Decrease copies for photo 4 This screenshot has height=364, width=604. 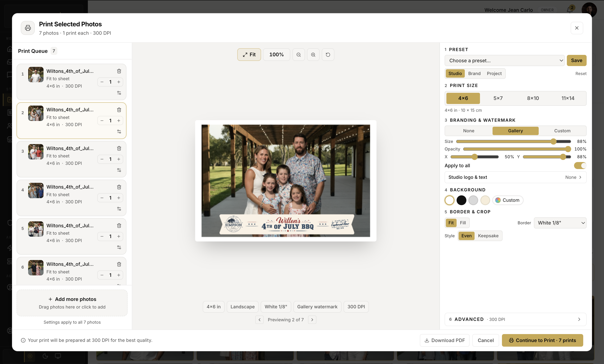click(102, 198)
